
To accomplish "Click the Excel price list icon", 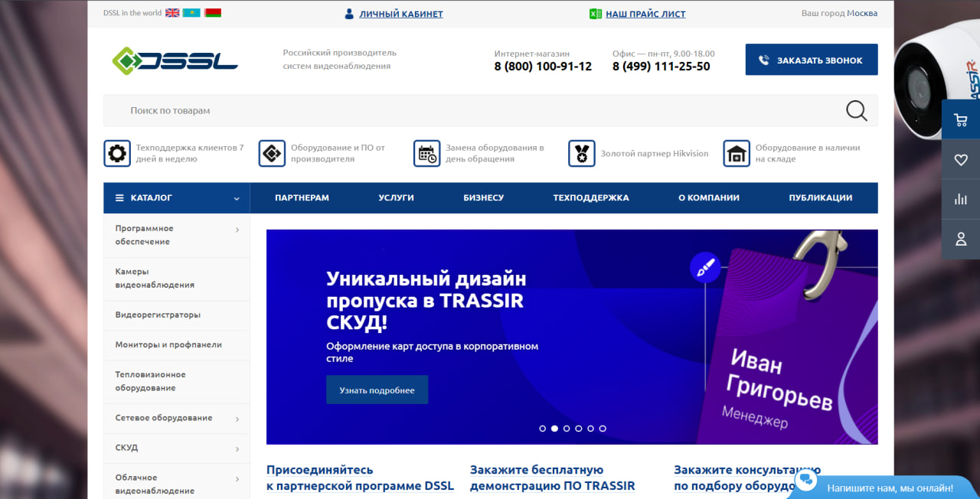I will pyautogui.click(x=595, y=14).
